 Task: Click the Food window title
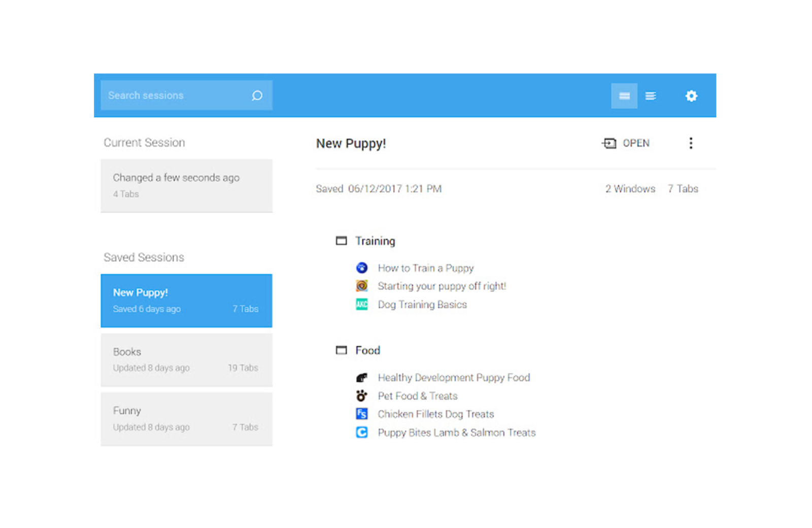(367, 350)
